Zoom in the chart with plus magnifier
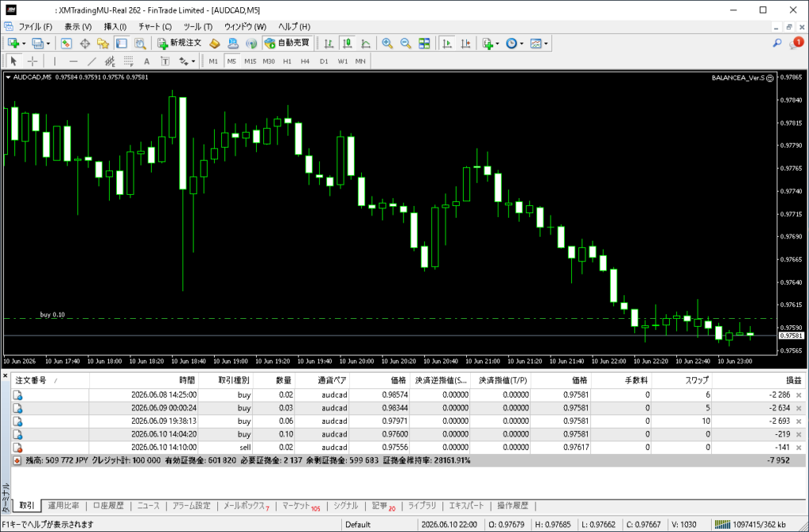 (x=387, y=43)
